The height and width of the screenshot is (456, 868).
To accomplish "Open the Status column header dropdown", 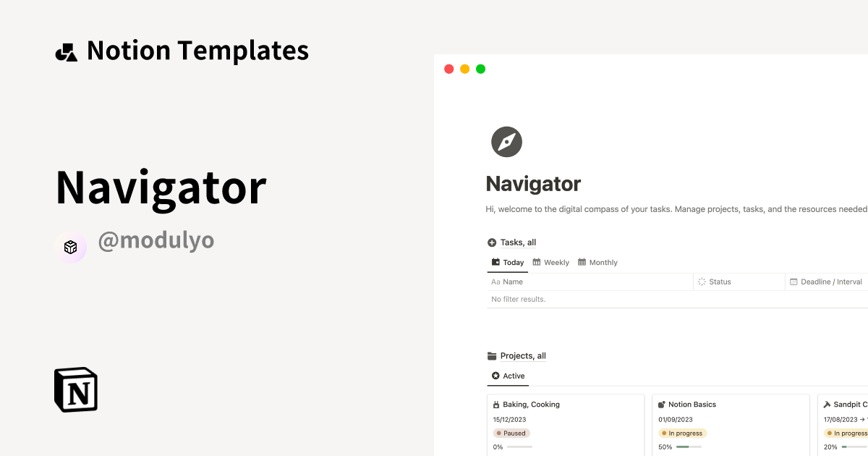I will [x=720, y=282].
